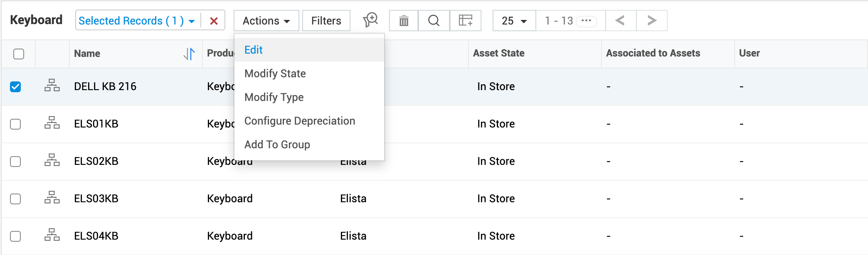Click the Filters button
The image size is (868, 255).
(326, 21)
